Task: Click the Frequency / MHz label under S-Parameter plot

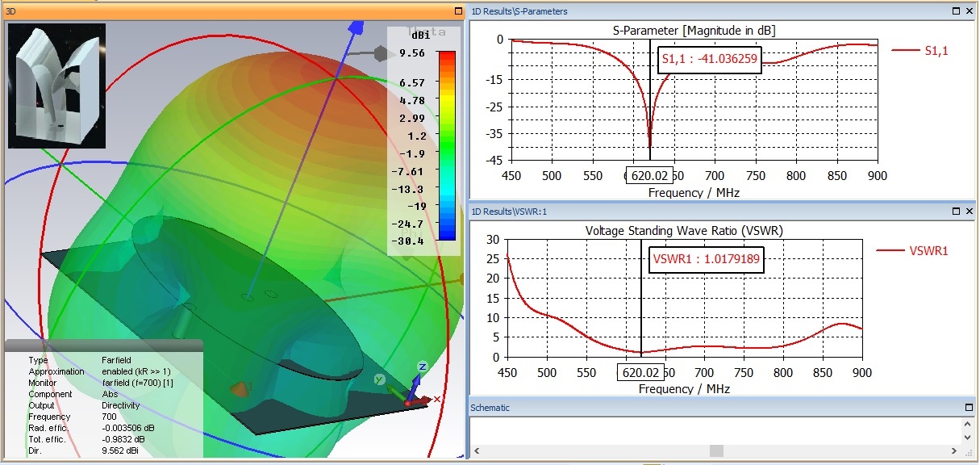Action: (x=694, y=193)
